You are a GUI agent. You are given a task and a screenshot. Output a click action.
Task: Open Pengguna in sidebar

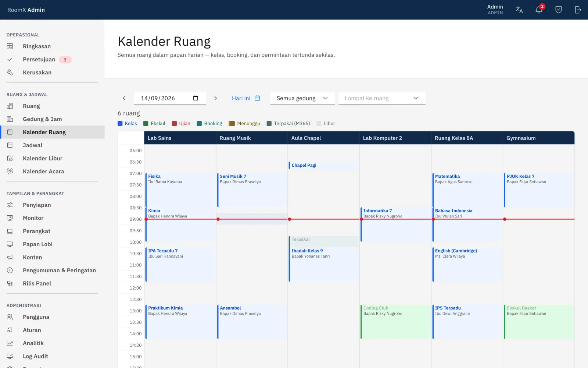point(52,317)
